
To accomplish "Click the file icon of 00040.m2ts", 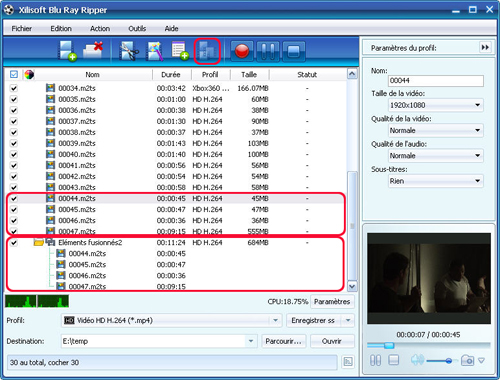I will pyautogui.click(x=50, y=154).
